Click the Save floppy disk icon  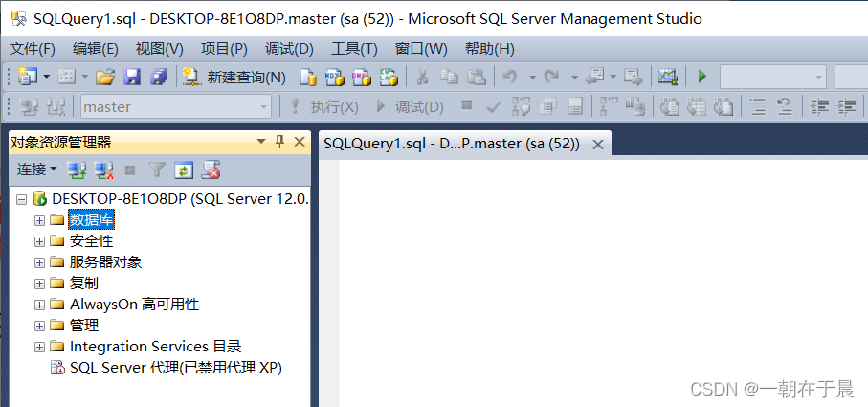[x=132, y=77]
